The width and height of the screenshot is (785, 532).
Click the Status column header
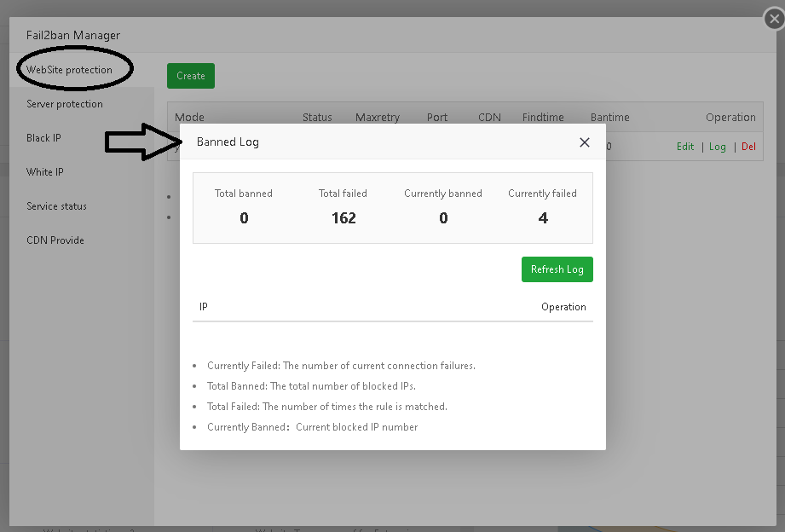coord(317,117)
